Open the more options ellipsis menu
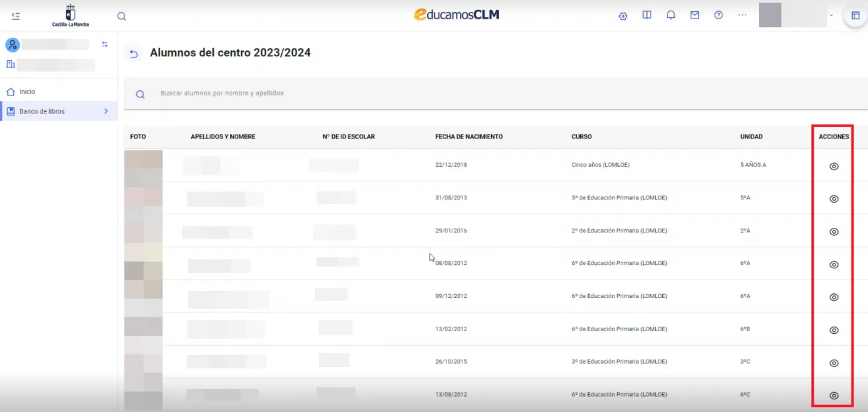 [x=742, y=15]
